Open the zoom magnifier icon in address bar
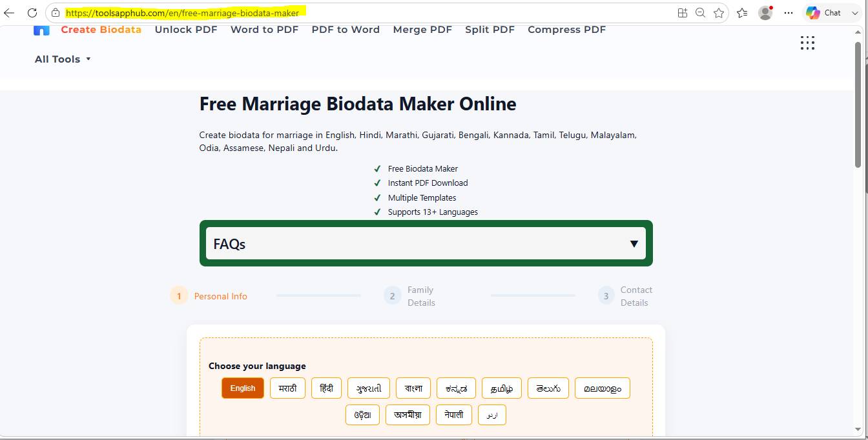This screenshot has height=440, width=868. (700, 12)
